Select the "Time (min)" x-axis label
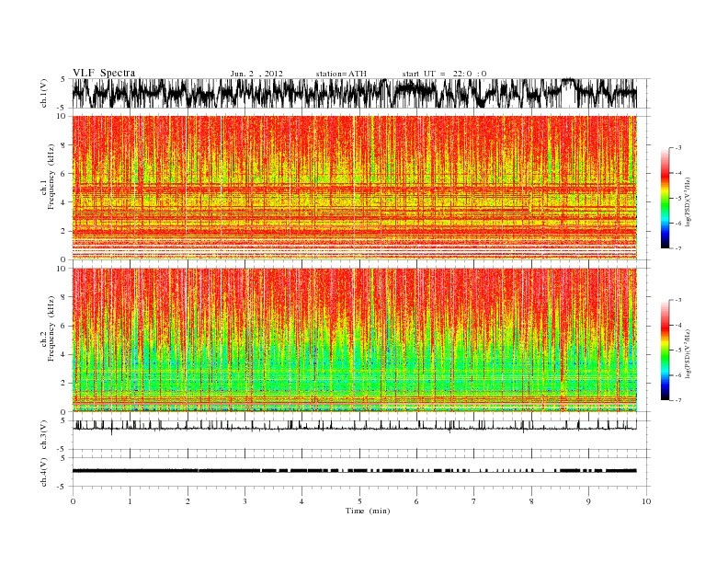This screenshot has width=728, height=563. (368, 511)
